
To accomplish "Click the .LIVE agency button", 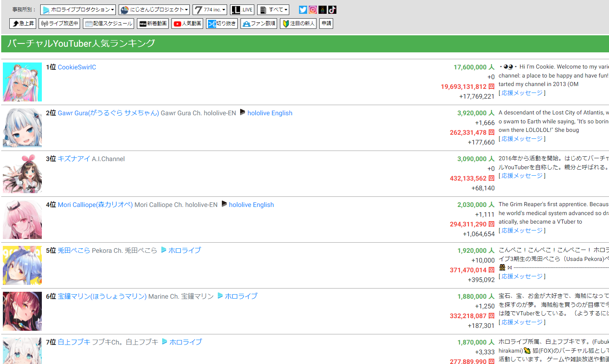I will pos(242,10).
